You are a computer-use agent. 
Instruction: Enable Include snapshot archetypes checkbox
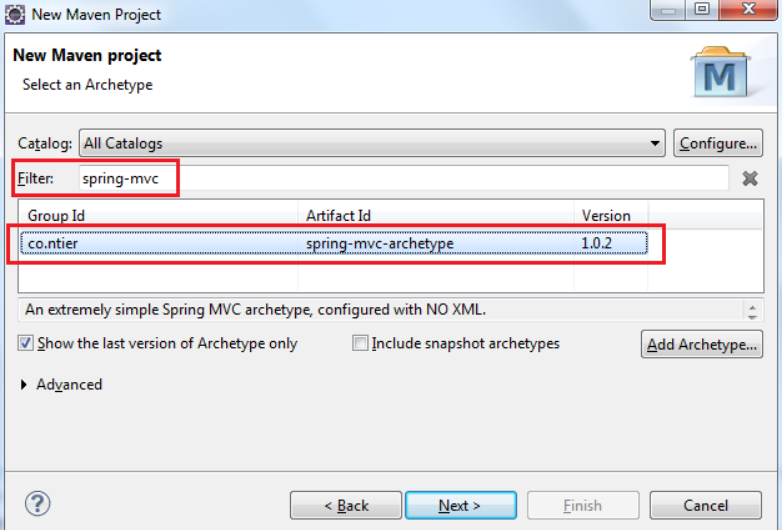coord(360,343)
